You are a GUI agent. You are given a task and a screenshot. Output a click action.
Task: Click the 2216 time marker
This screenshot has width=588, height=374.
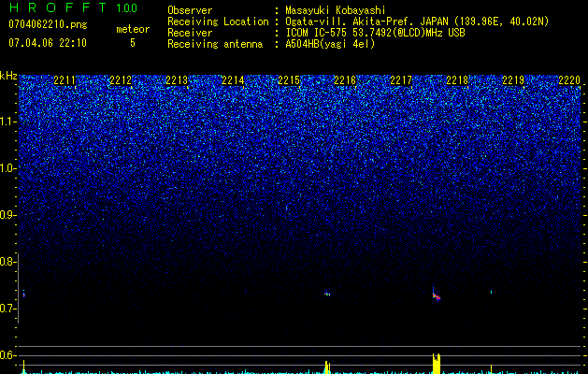tap(345, 80)
